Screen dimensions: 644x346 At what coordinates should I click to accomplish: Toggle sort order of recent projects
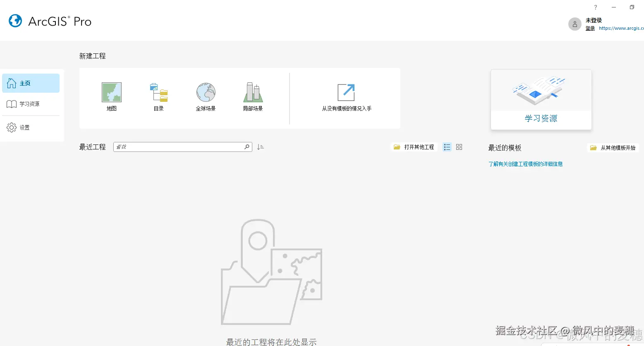(260, 147)
